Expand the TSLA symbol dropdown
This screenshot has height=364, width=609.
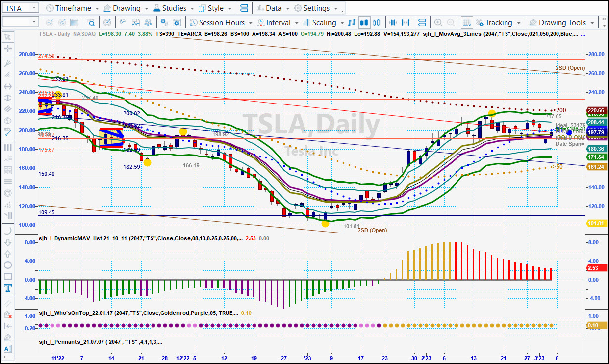[34, 8]
